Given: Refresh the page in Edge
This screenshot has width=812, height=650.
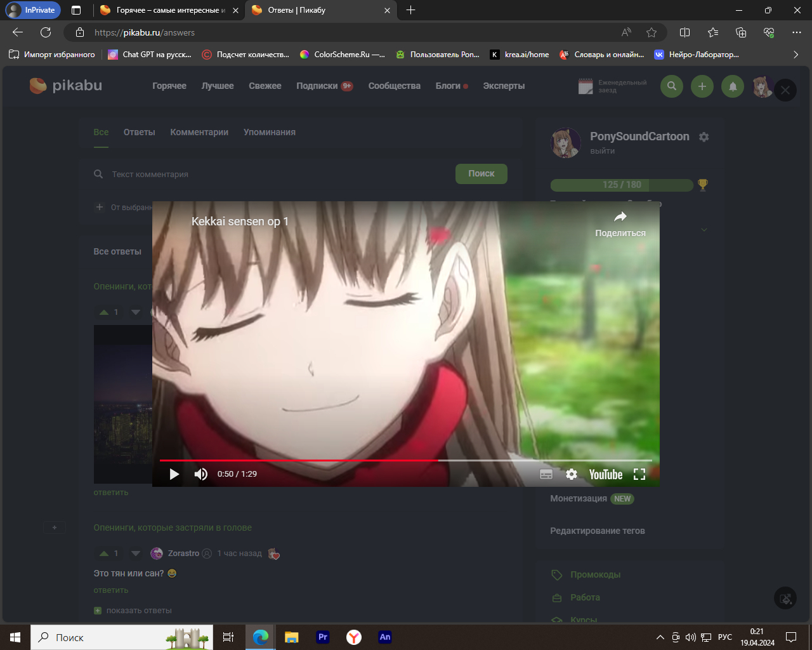Looking at the screenshot, I should [x=46, y=32].
